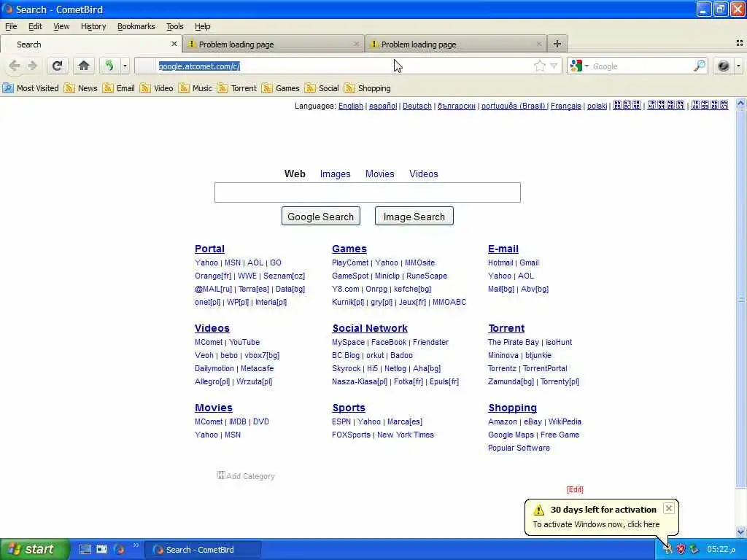Screen dimensions: 747x560
Task: Open the History menu
Action: 93,26
